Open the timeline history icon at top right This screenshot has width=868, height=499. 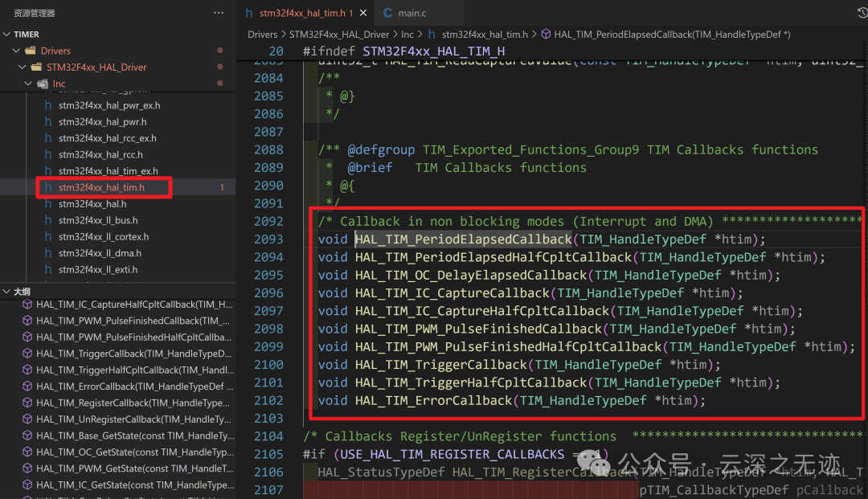[862, 13]
